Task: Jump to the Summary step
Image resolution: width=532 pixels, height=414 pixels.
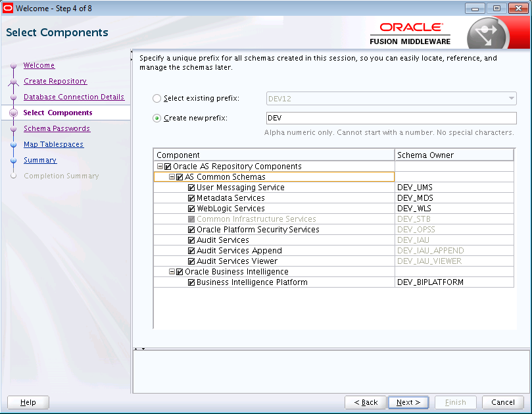Action: [40, 160]
